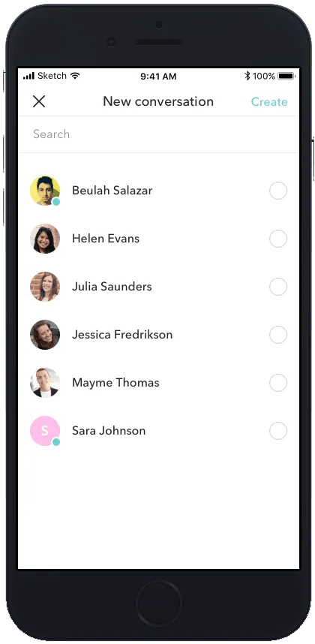Image resolution: width=315 pixels, height=644 pixels.
Task: Tap the cellular signal bars icon
Action: click(x=28, y=76)
